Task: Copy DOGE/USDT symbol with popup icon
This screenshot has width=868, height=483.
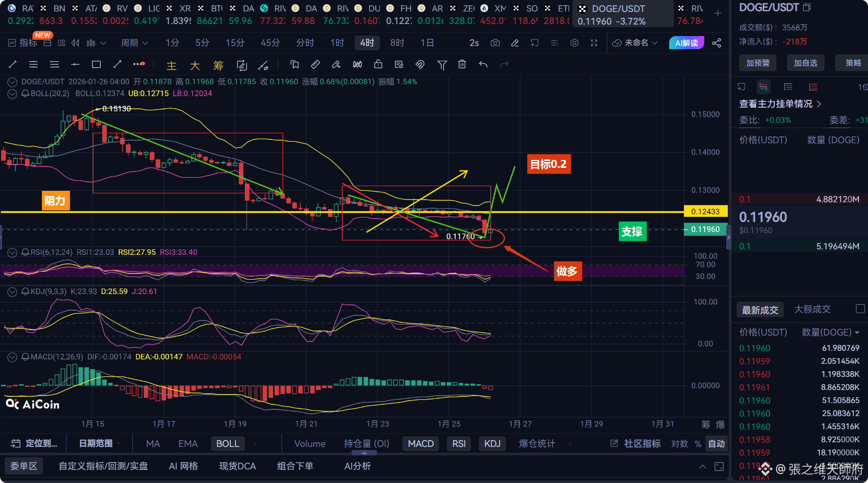Action: click(x=807, y=7)
